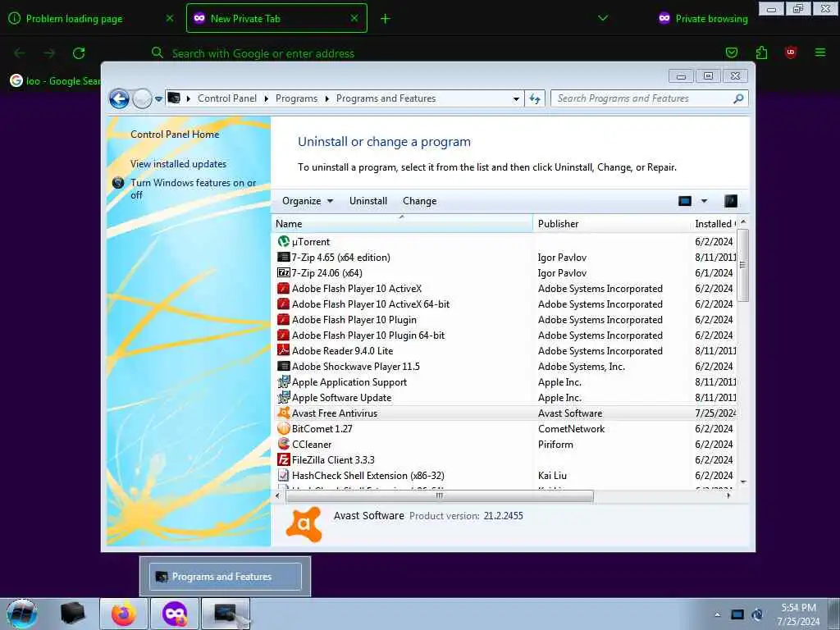The width and height of the screenshot is (840, 630).
Task: Open the Windows Start orb
Action: tap(21, 614)
